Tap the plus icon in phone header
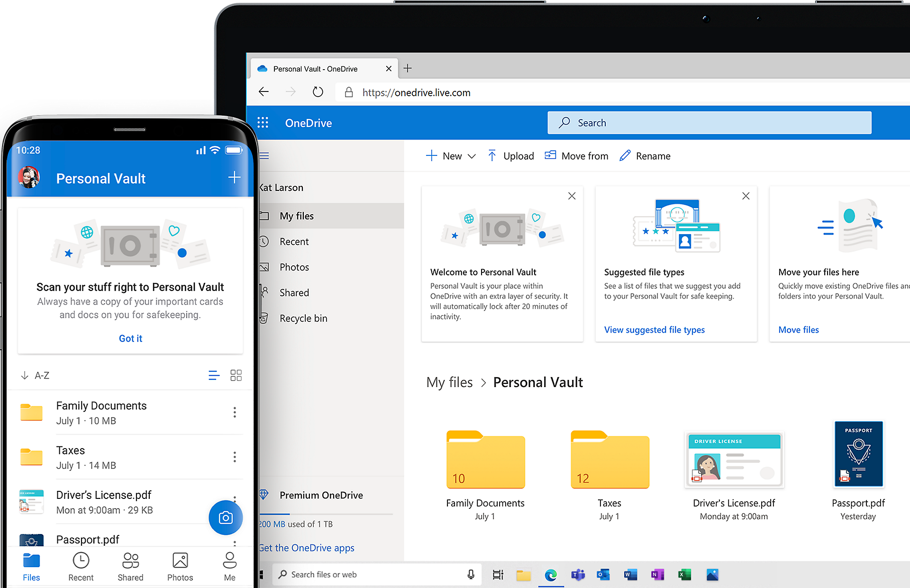 pyautogui.click(x=234, y=178)
